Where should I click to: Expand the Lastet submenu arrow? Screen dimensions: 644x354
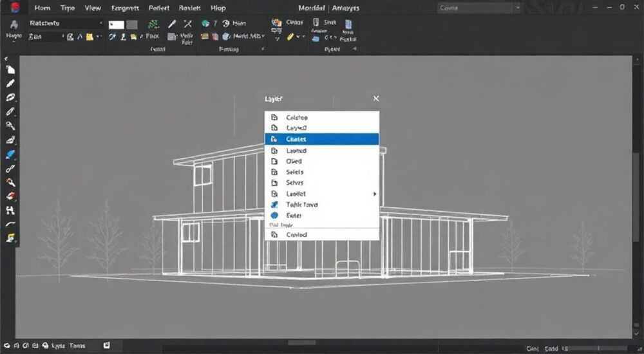pos(375,194)
